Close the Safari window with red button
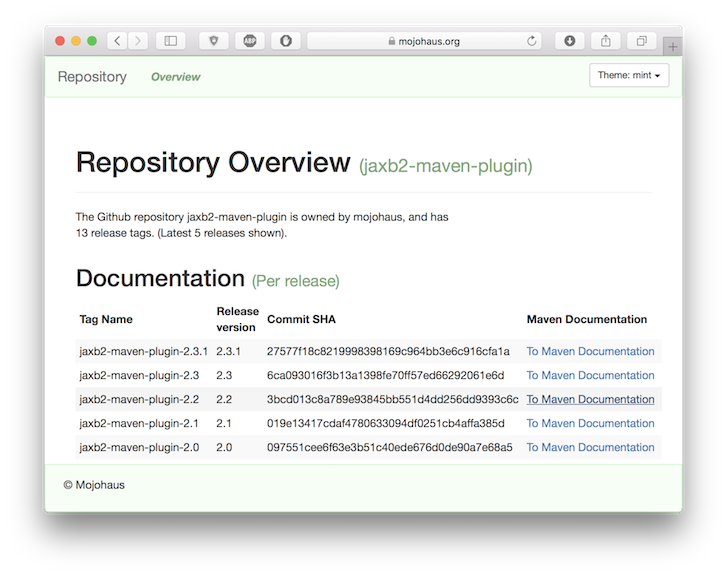Image resolution: width=727 pixels, height=576 pixels. (60, 41)
